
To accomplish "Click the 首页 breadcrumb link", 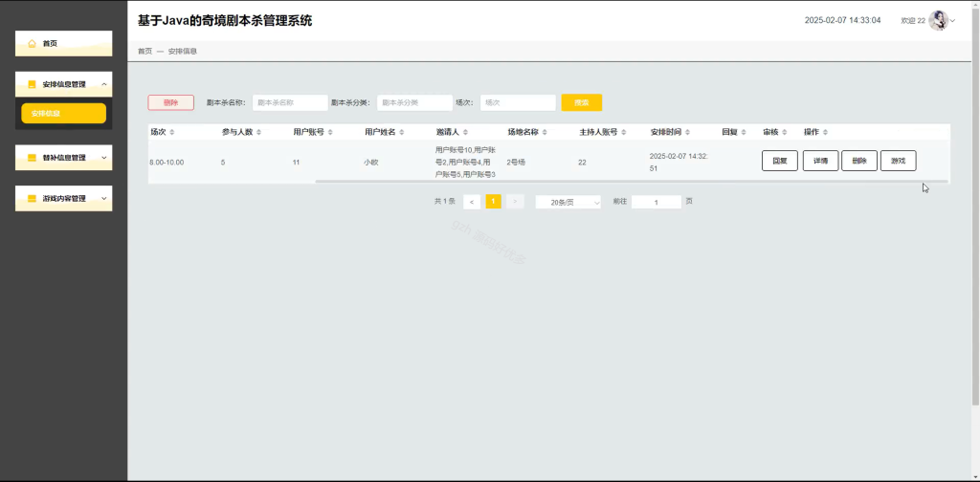I will click(145, 52).
